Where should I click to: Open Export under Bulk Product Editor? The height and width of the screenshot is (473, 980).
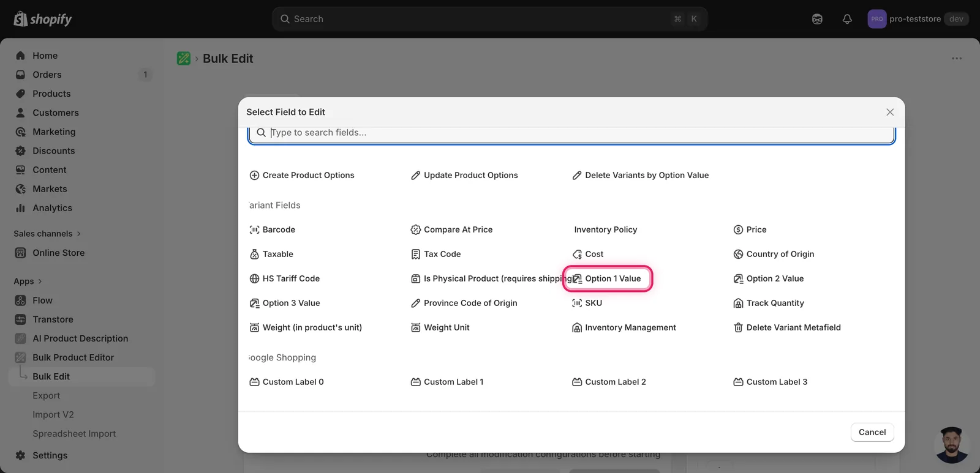(x=47, y=396)
